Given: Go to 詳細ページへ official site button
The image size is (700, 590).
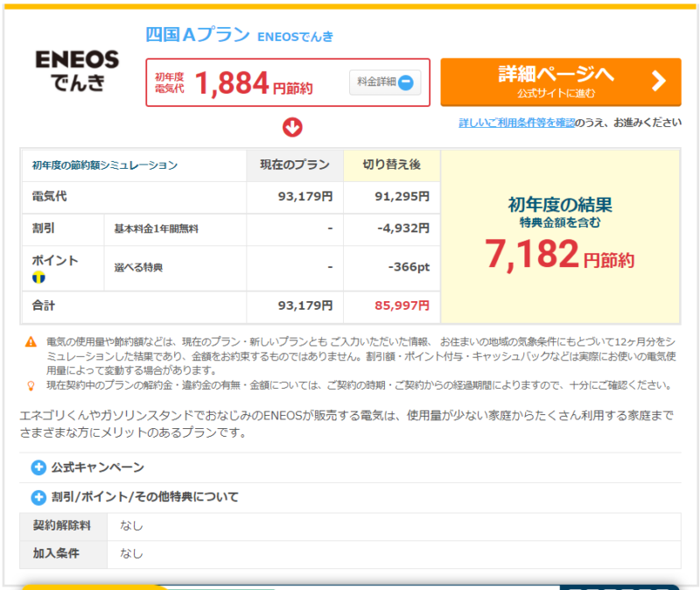Looking at the screenshot, I should (x=561, y=82).
